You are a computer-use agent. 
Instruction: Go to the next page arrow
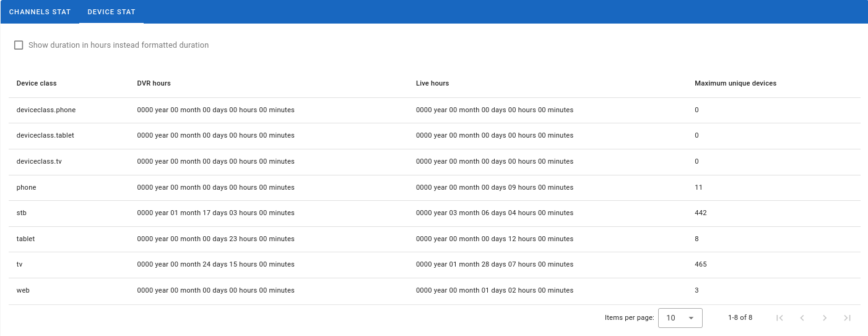tap(825, 318)
